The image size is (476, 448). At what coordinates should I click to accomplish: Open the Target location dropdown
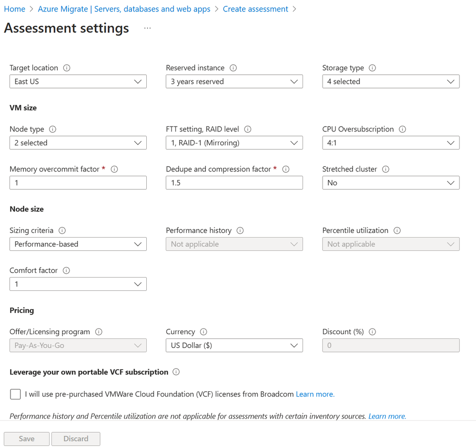pos(78,81)
